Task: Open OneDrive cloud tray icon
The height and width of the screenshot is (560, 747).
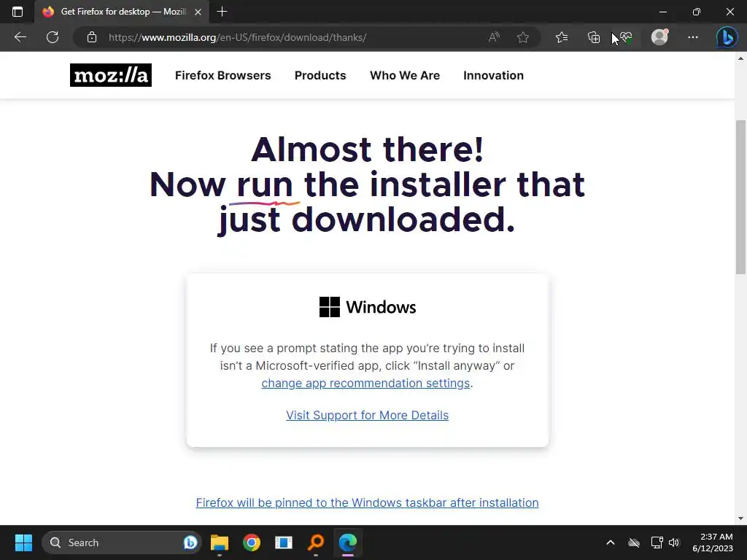Action: tap(634, 542)
